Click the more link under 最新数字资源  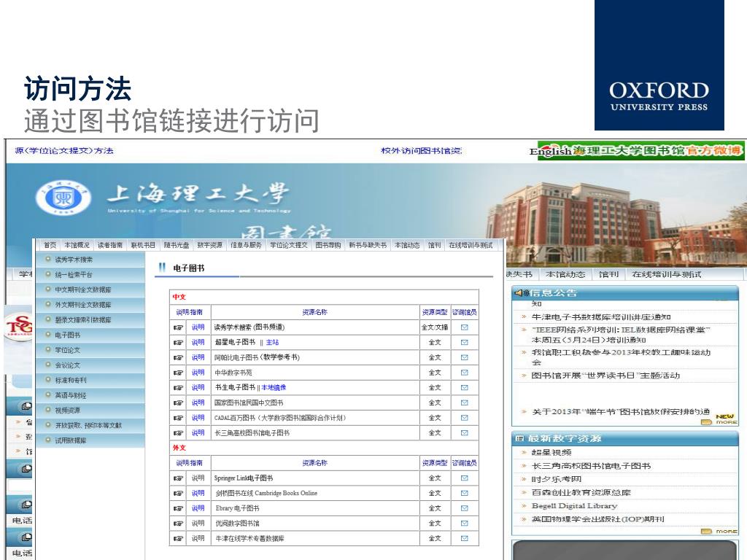click(720, 531)
